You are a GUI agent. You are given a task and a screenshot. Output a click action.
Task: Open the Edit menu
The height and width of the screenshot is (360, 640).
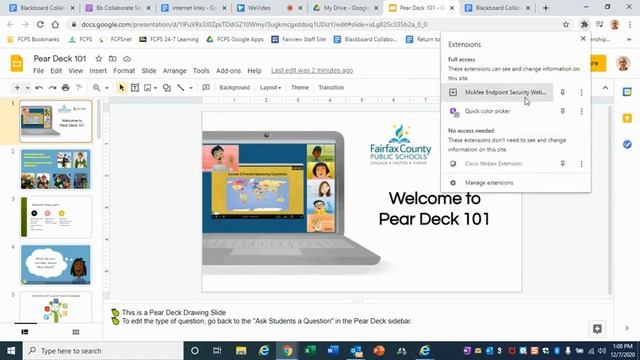point(56,71)
